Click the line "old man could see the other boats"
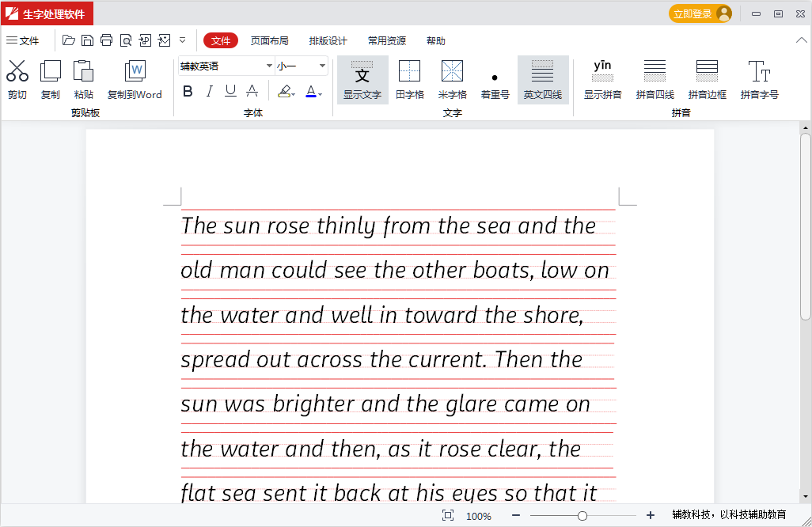 pos(395,271)
